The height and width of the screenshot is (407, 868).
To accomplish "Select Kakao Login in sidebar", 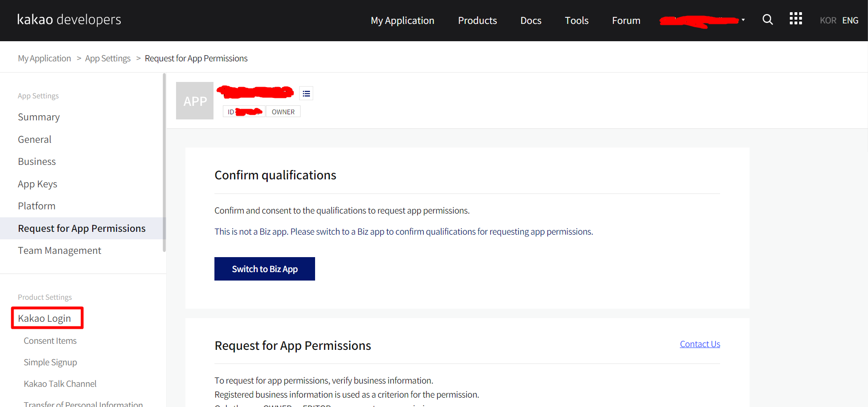I will pyautogui.click(x=44, y=318).
